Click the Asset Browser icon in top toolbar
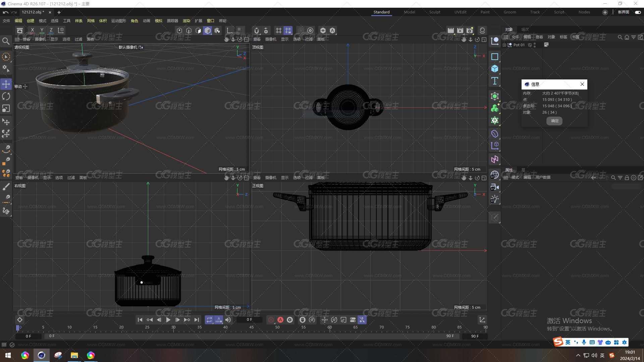The width and height of the screenshot is (644, 362). (20, 31)
